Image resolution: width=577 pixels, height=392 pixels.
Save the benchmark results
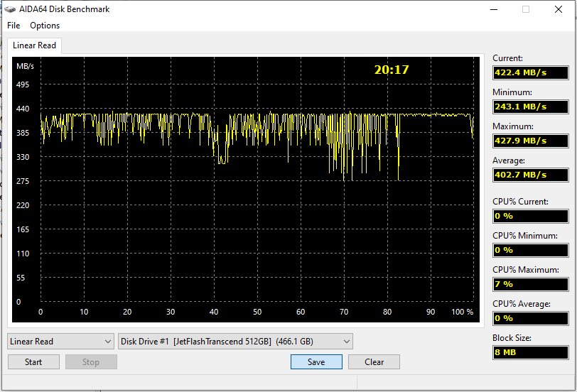coord(316,362)
